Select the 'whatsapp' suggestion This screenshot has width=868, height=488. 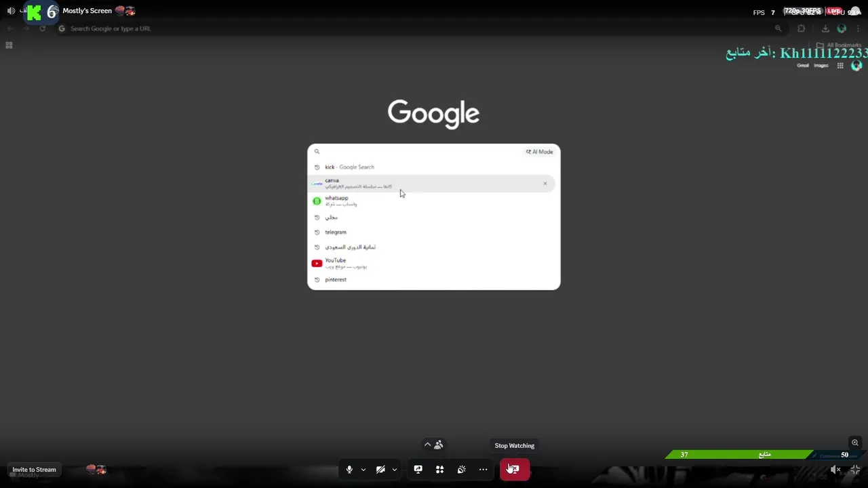click(433, 201)
